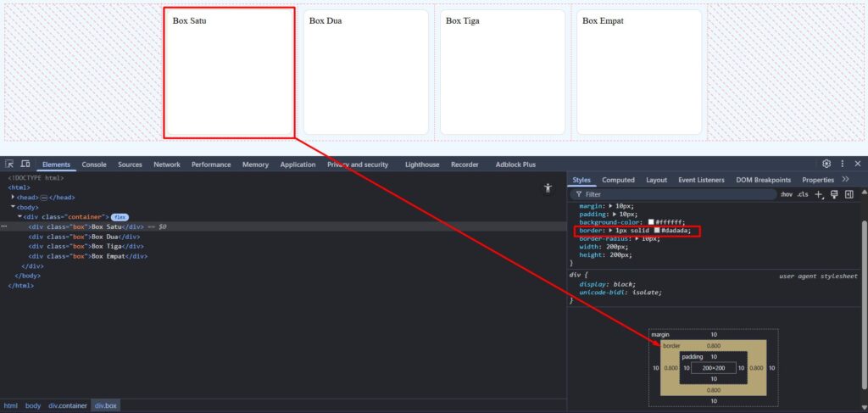Toggle the device toolbar icon
The image size is (868, 413).
point(25,165)
